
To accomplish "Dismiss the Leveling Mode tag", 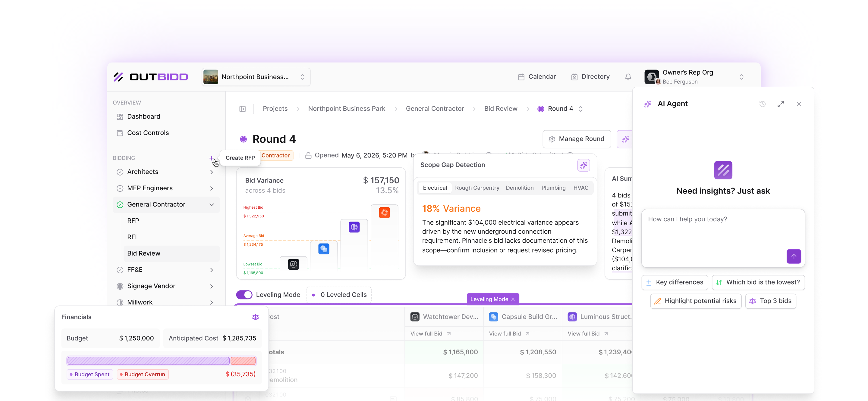I will point(513,299).
